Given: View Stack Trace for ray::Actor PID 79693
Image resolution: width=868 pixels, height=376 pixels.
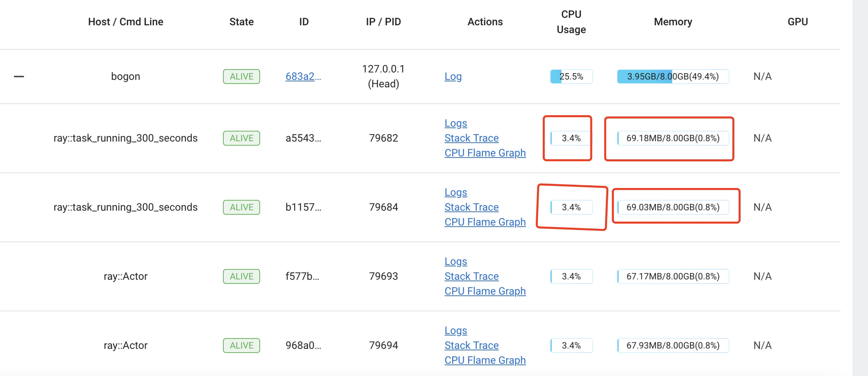Looking at the screenshot, I should tap(472, 276).
